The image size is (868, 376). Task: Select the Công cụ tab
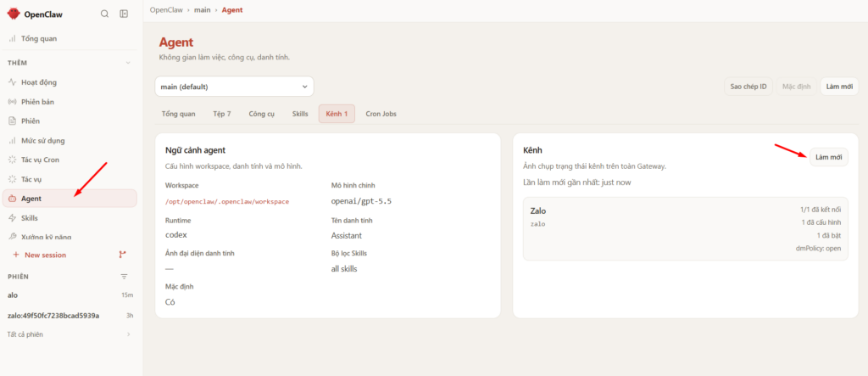(262, 114)
